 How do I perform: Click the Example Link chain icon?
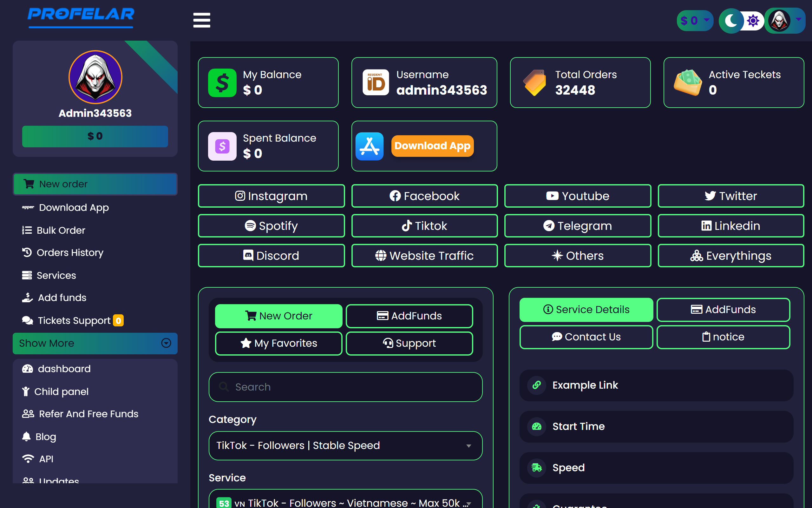537,385
